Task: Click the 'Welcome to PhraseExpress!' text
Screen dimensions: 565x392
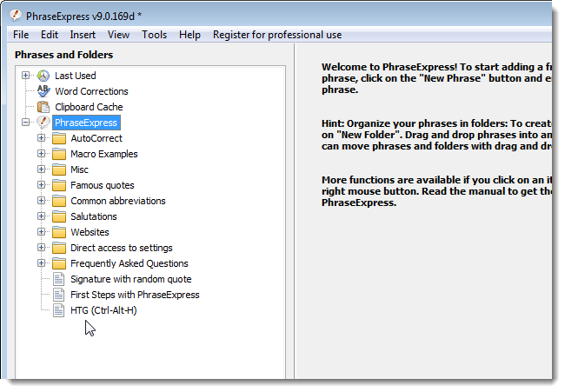Action: (x=389, y=67)
